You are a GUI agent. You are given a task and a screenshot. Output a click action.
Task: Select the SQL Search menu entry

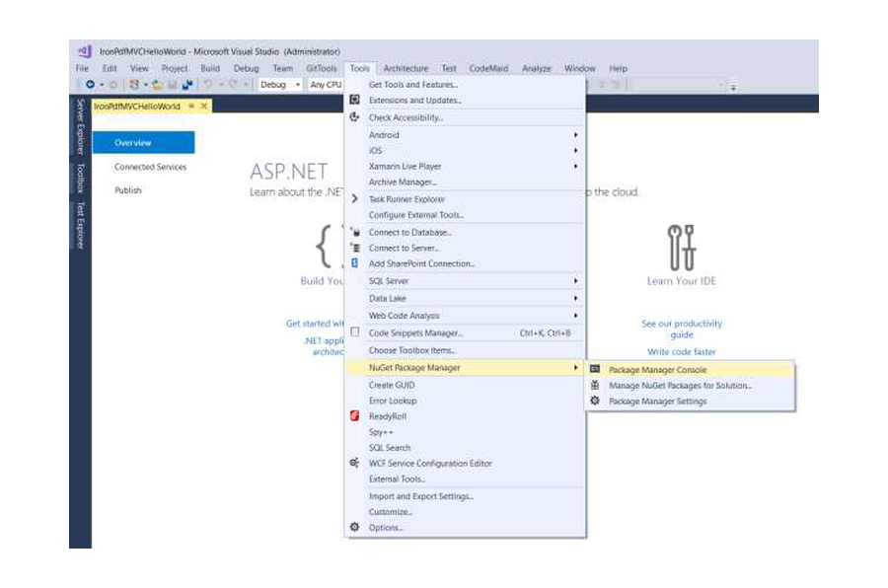coord(465,448)
